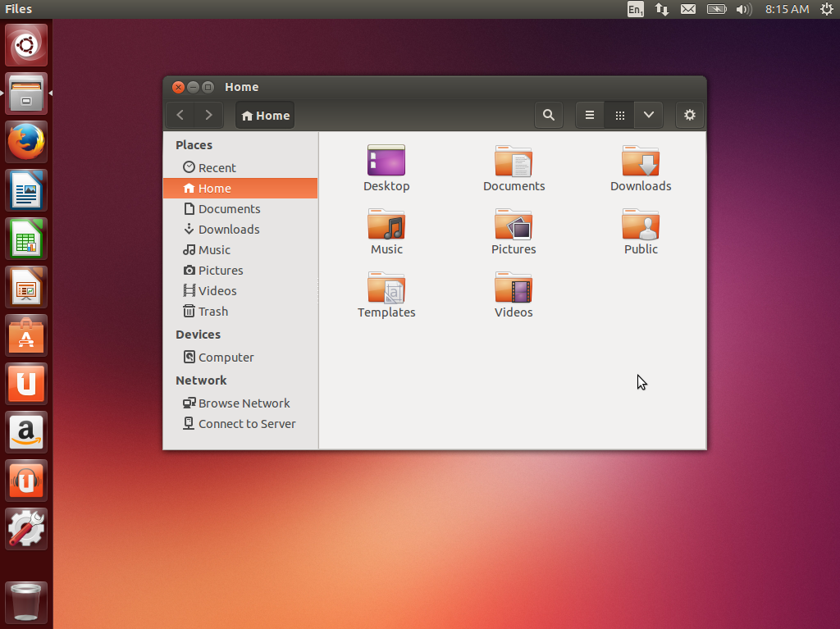Switch to list view
The image size is (840, 629).
(590, 115)
